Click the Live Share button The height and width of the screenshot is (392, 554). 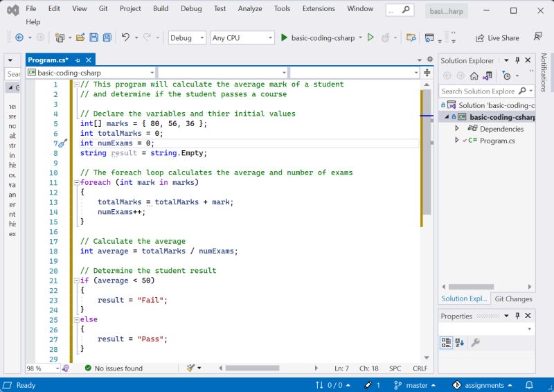pos(497,38)
